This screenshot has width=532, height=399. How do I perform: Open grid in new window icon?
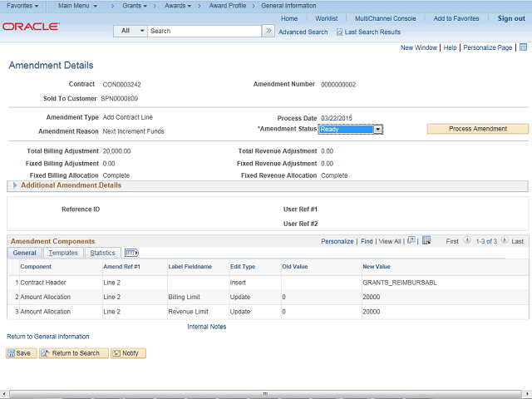411,241
